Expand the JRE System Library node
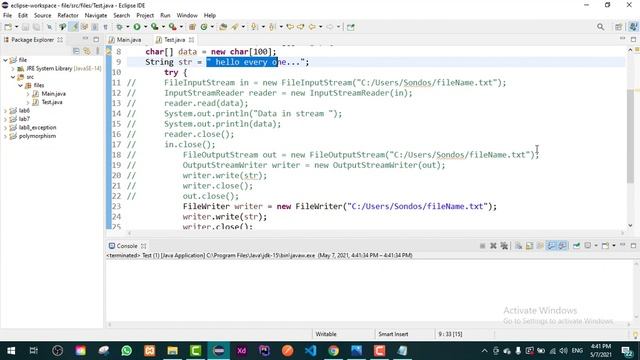 tap(13, 69)
